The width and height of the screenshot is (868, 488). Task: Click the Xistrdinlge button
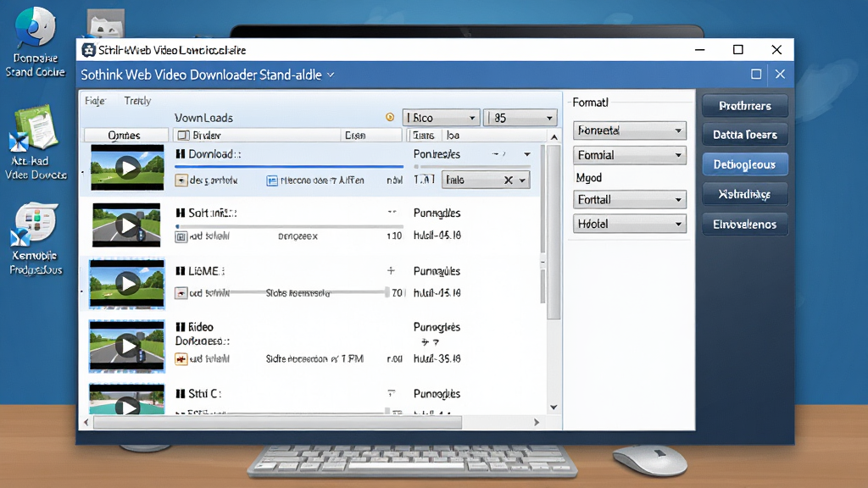click(x=744, y=194)
